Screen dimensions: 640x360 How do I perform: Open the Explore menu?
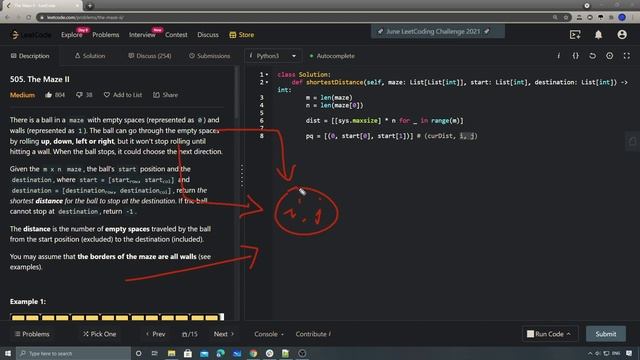tap(72, 35)
